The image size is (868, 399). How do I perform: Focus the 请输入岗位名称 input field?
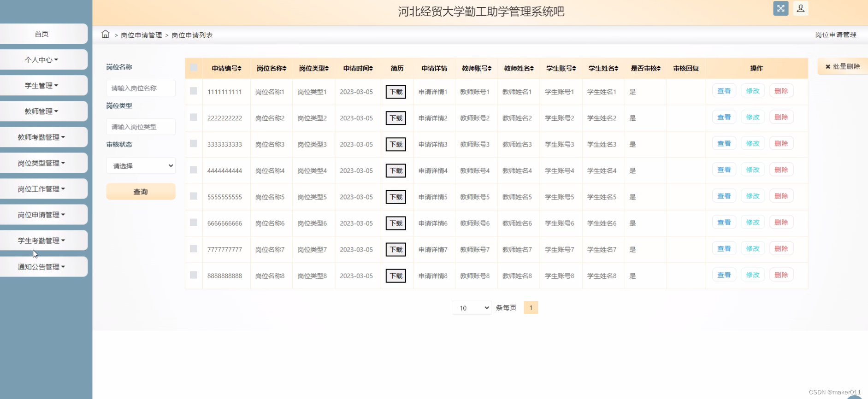tap(141, 88)
